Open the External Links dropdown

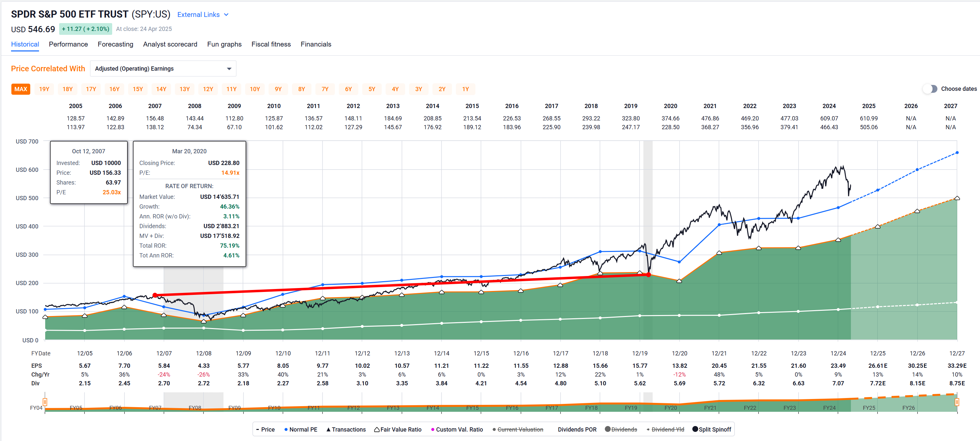coord(203,14)
